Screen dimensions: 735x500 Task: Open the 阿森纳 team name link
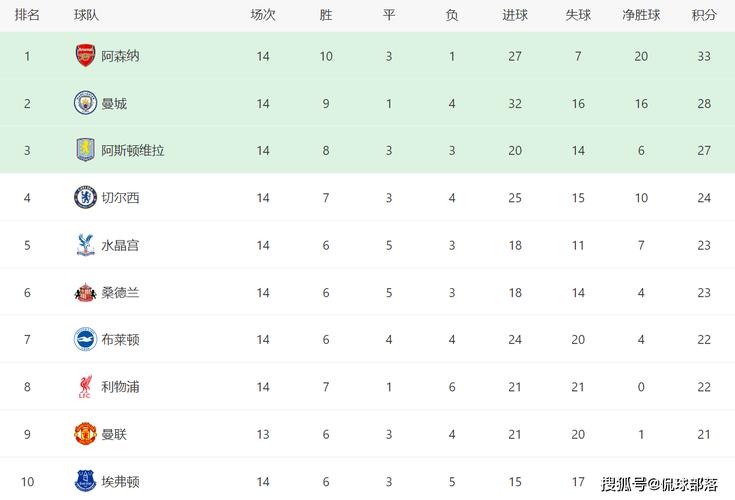click(120, 56)
